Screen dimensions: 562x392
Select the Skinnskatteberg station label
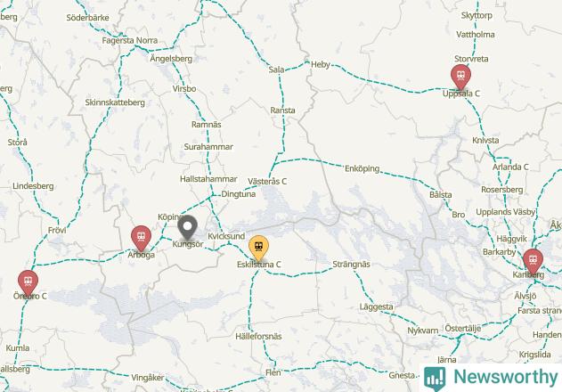115,102
